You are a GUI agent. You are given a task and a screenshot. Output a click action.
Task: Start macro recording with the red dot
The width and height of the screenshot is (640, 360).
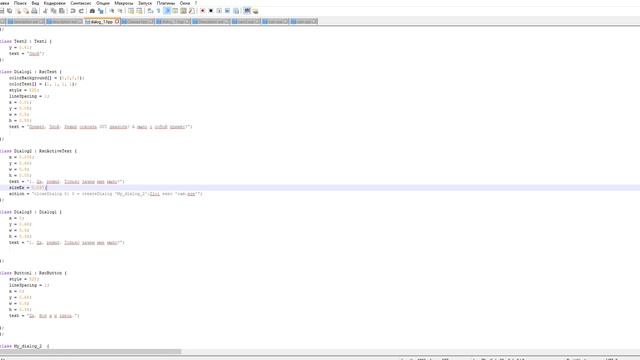point(202,11)
